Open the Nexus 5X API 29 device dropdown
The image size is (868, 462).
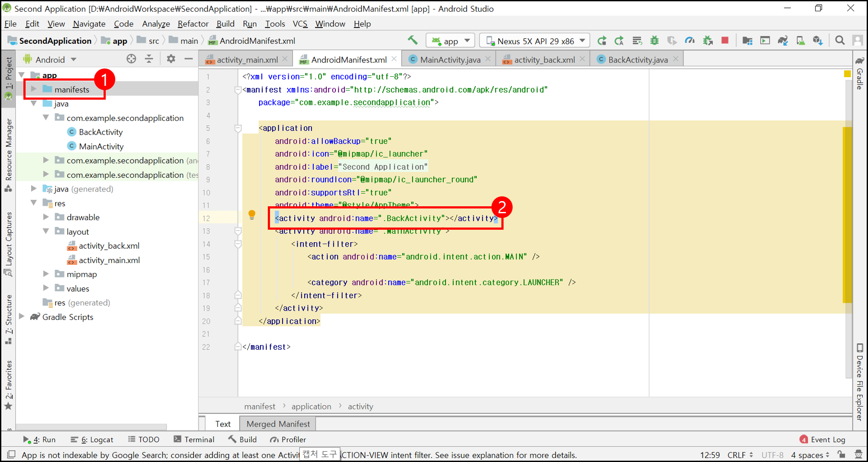coord(535,41)
